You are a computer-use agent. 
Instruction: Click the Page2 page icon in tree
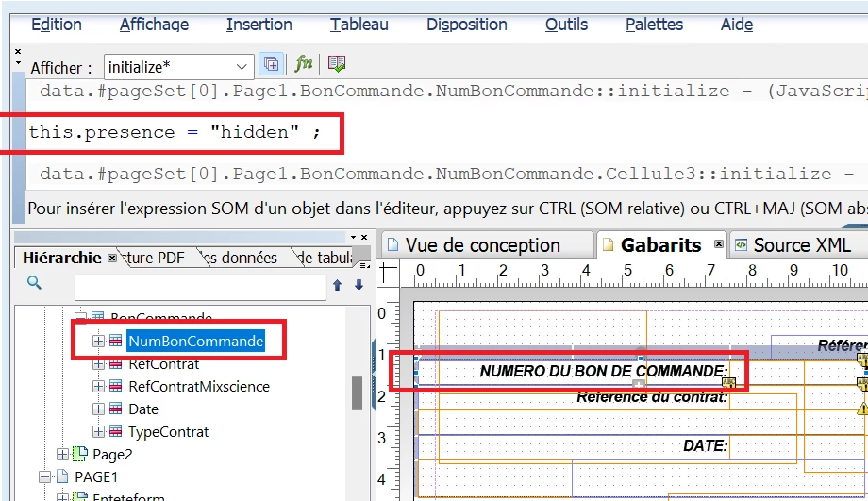click(80, 454)
